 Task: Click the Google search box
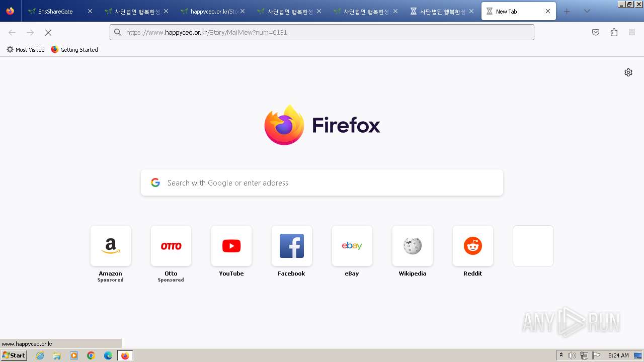click(x=322, y=183)
